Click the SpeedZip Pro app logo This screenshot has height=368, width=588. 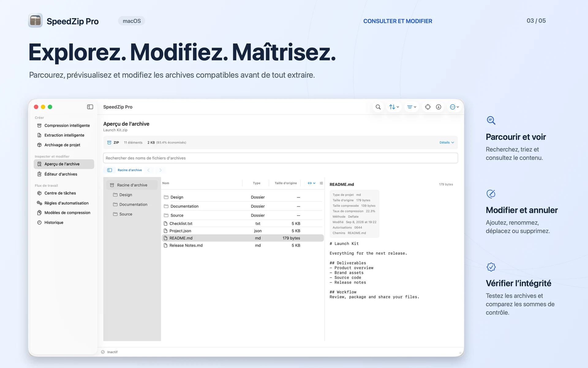35,21
